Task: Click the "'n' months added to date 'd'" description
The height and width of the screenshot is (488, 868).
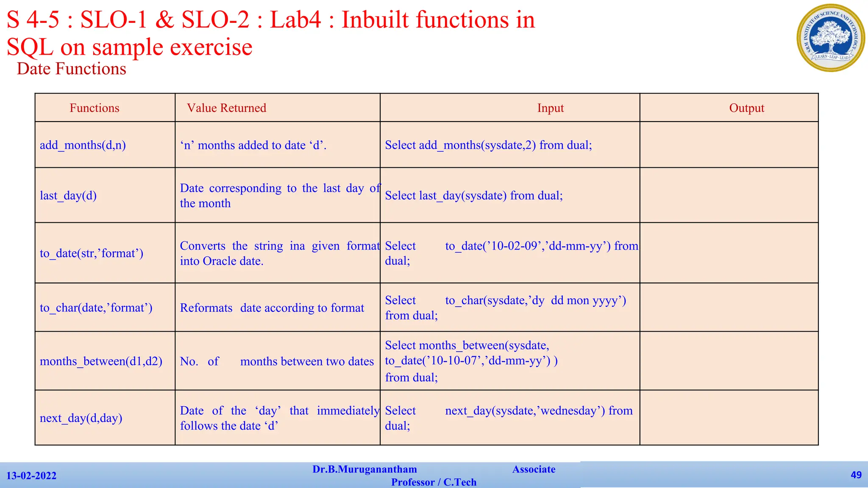Action: coord(253,145)
